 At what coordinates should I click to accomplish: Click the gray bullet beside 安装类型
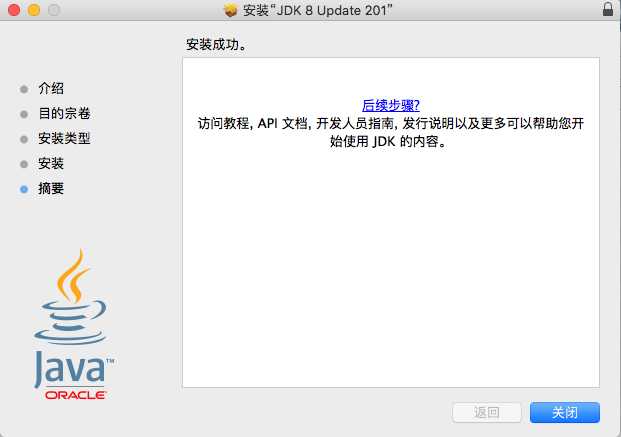click(24, 139)
